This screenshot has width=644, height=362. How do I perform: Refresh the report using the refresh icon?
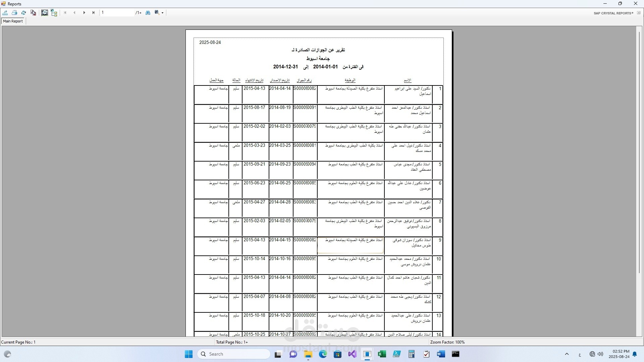click(24, 13)
